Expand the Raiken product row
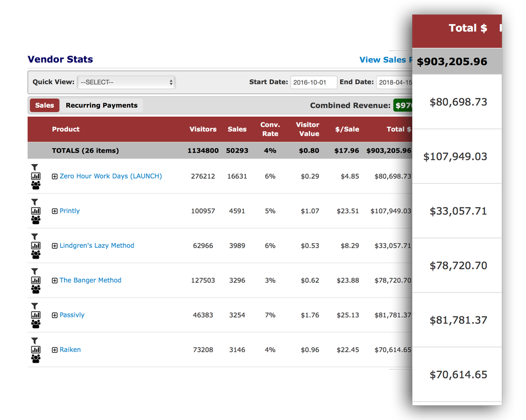Viewport: 526px width, 420px height. click(x=55, y=350)
